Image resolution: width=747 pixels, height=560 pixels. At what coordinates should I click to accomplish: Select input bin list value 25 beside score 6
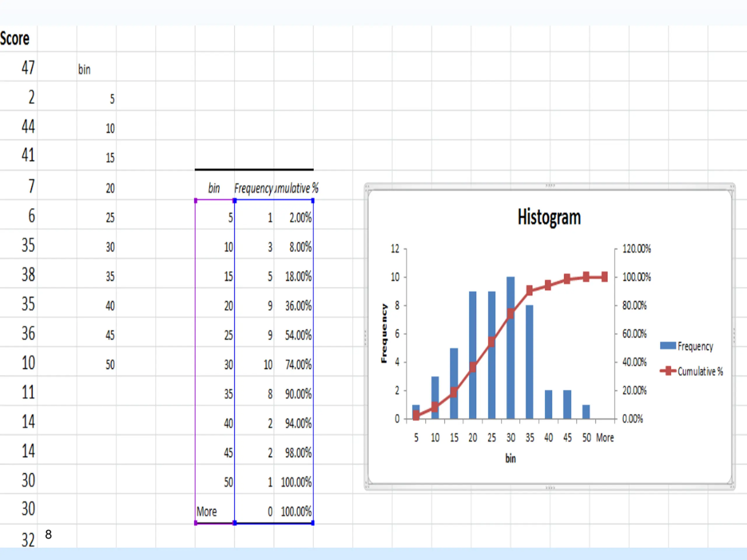point(97,215)
